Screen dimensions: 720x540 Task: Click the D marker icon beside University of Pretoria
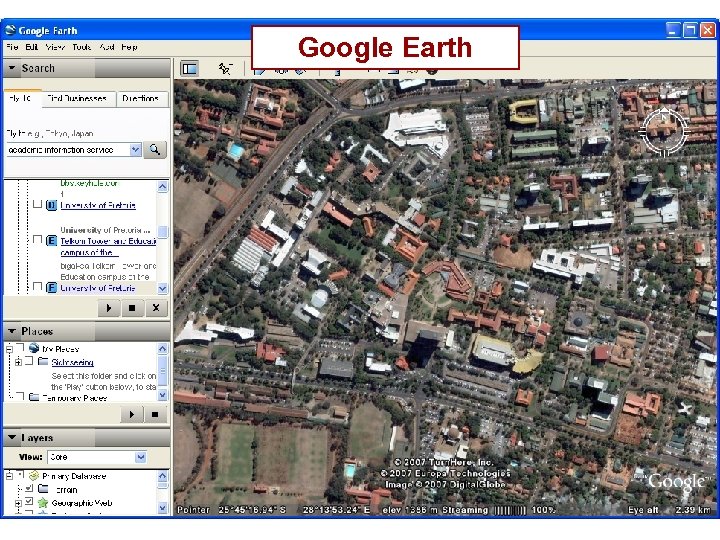[x=51, y=205]
